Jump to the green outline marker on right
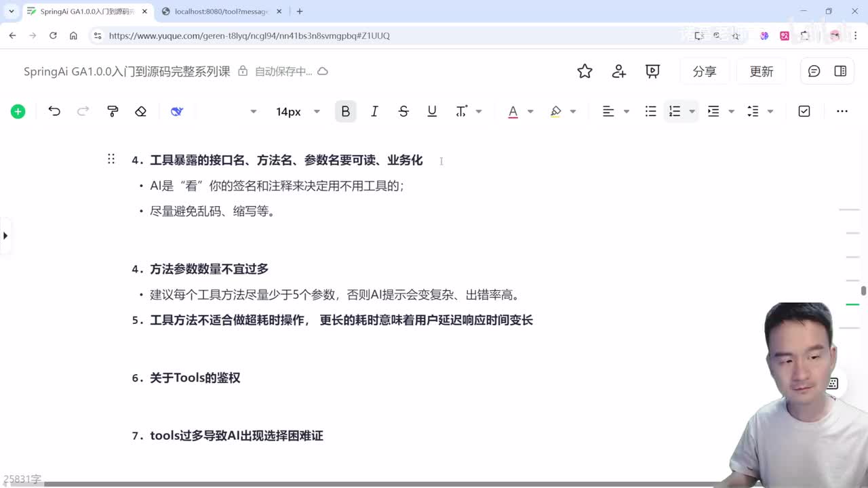This screenshot has width=868, height=488. [852, 305]
